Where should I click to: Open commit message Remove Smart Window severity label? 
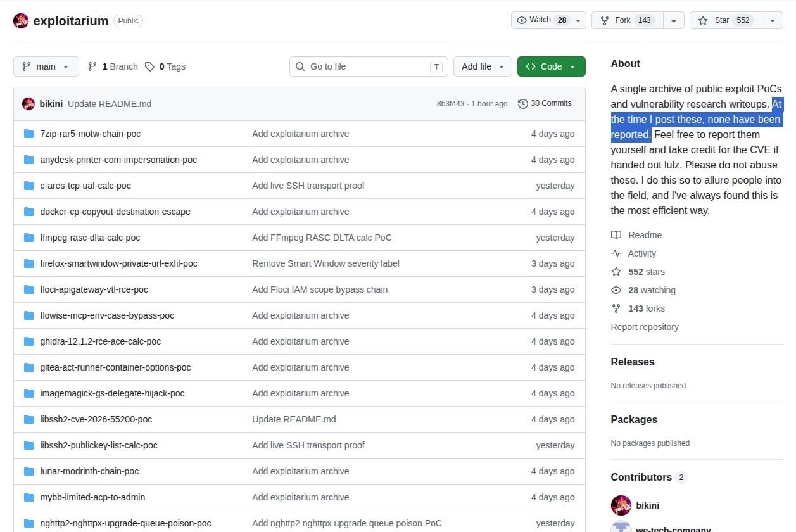[325, 263]
